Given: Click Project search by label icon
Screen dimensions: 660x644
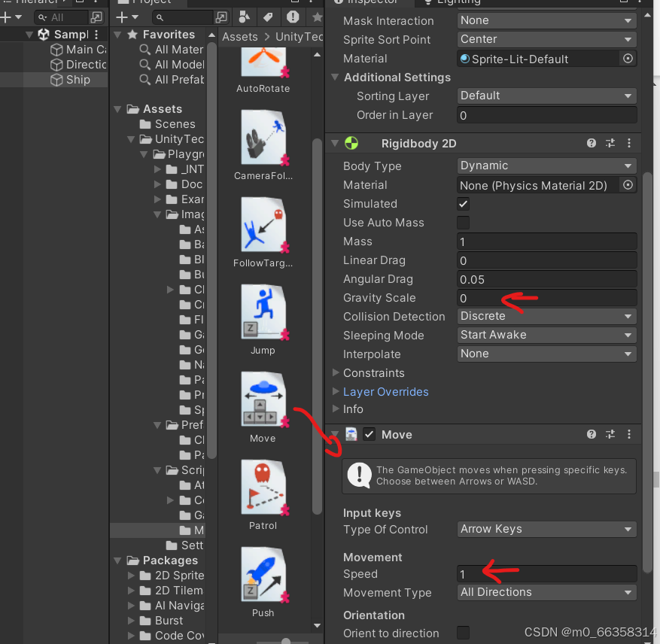Looking at the screenshot, I should 268,17.
